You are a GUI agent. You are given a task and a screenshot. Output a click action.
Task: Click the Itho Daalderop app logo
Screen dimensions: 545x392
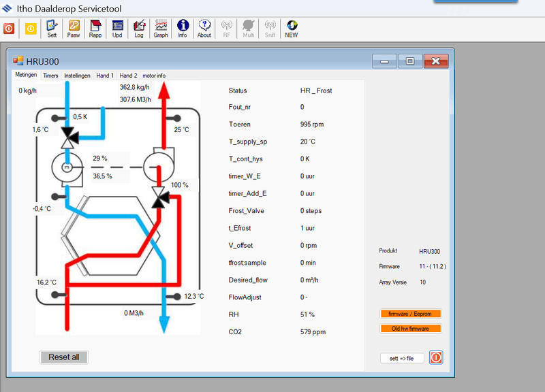(7, 8)
